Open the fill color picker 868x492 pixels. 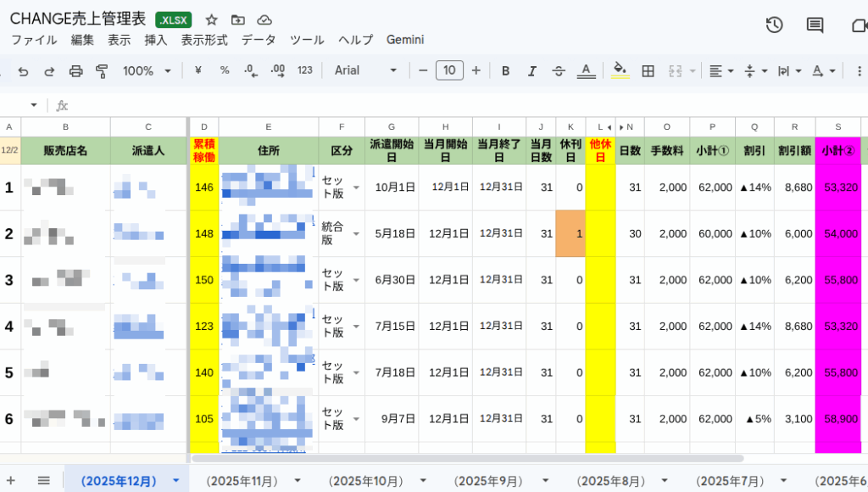tap(620, 70)
